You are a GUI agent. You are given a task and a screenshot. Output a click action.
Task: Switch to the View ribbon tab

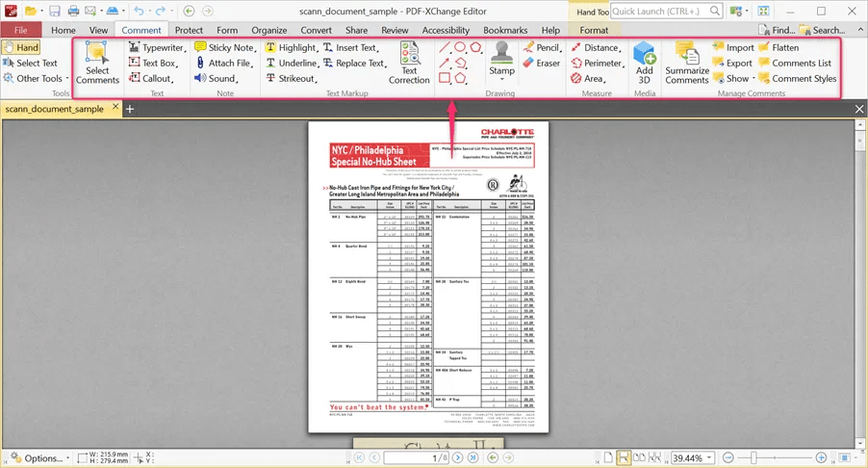[x=98, y=30]
